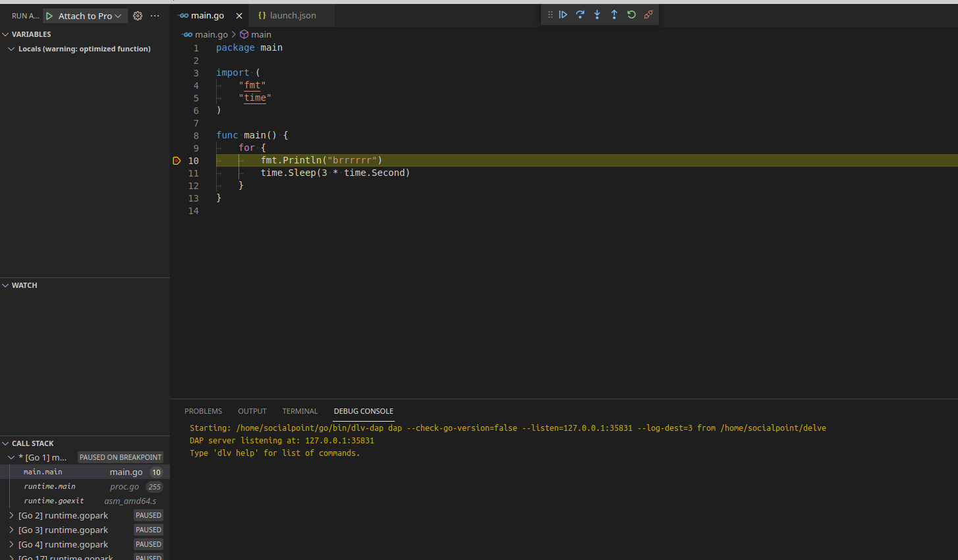The height and width of the screenshot is (560, 958).
Task: Select the DEBUG CONSOLE tab
Action: (x=364, y=411)
